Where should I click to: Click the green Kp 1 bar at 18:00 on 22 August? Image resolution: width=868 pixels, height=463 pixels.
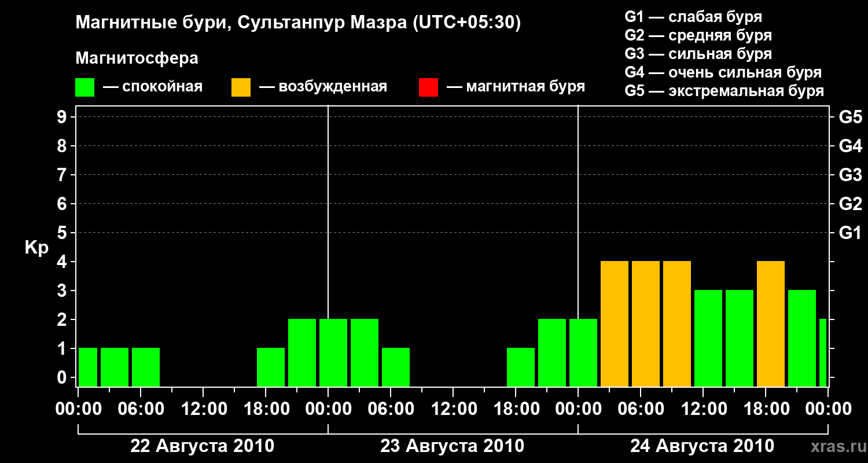[271, 367]
